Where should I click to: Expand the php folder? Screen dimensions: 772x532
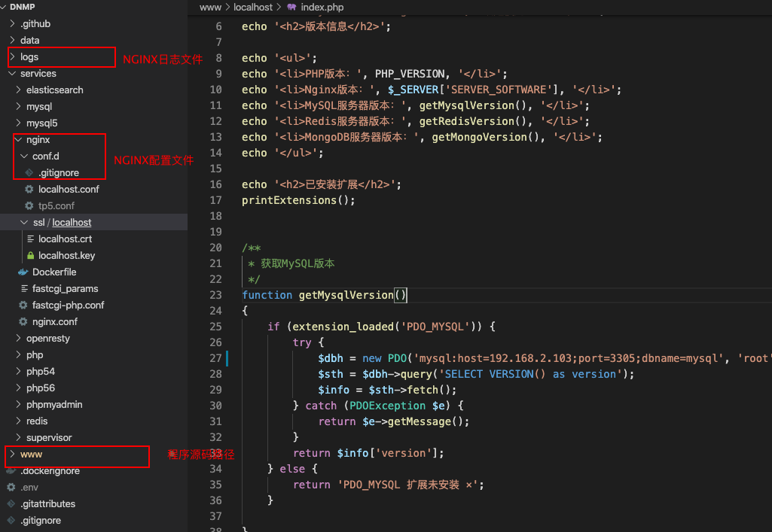click(18, 354)
